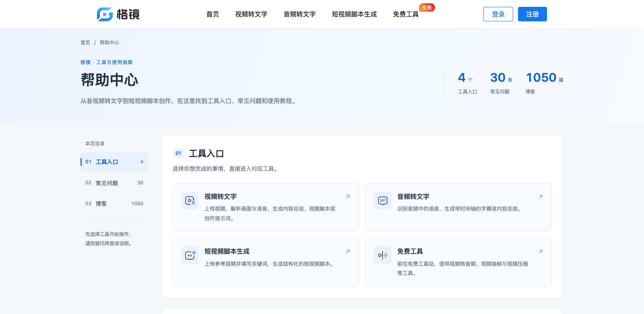Open the 免费工具 tool card title

coord(410,252)
